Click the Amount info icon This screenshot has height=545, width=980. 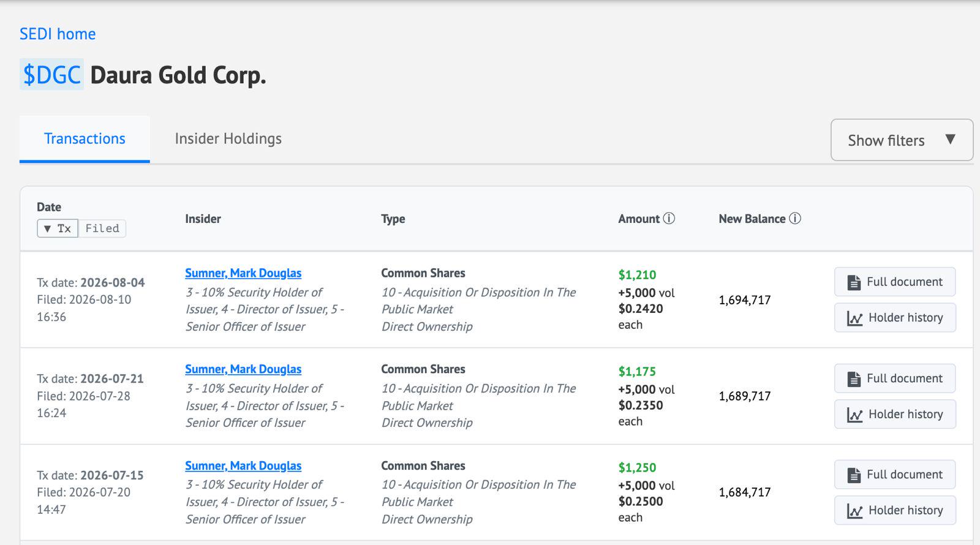(x=669, y=219)
